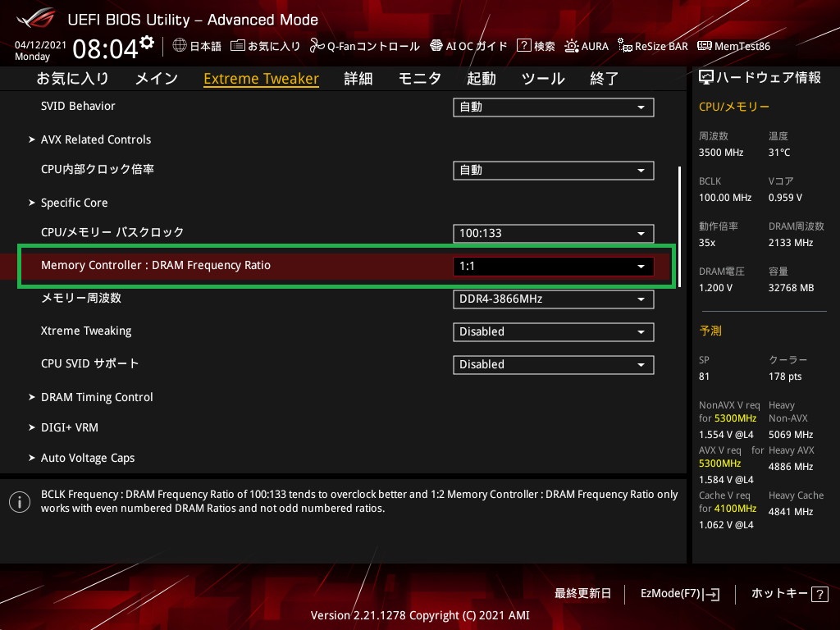The height and width of the screenshot is (630, 840).
Task: Open Memory Controller DRAM Frequency Ratio dropdown
Action: (554, 267)
